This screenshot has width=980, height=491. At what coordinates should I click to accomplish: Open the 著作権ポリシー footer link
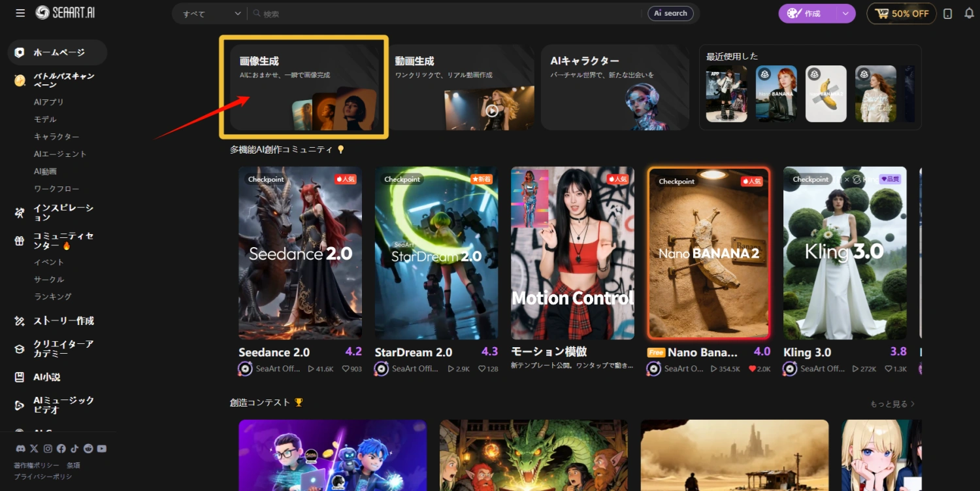click(x=37, y=466)
